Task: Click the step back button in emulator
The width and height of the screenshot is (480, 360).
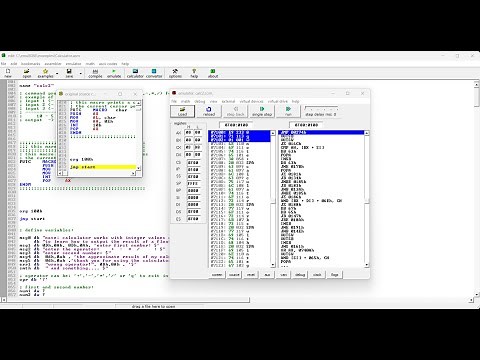Action: (x=235, y=111)
